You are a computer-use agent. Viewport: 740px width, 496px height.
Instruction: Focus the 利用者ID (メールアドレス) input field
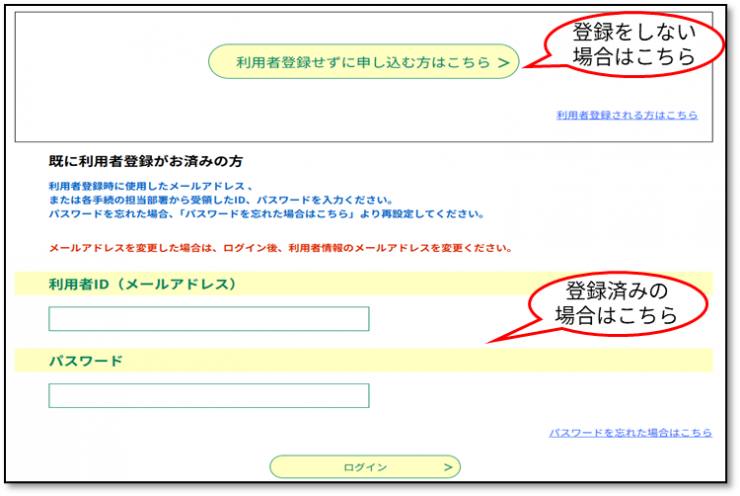(x=209, y=319)
